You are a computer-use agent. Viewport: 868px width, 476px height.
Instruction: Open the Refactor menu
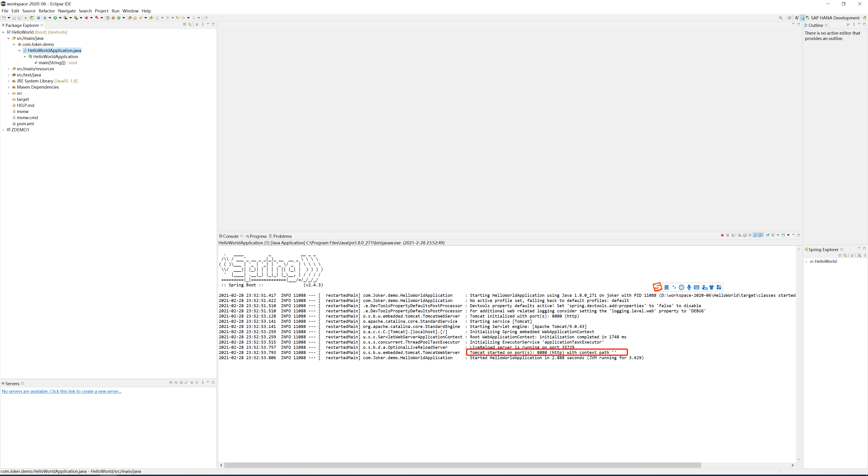pos(47,11)
